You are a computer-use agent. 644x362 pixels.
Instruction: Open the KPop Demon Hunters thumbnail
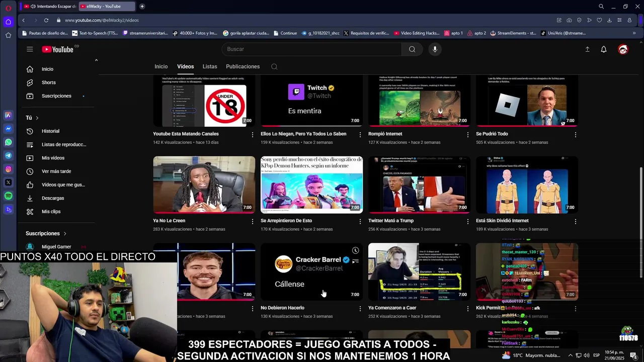(x=312, y=185)
